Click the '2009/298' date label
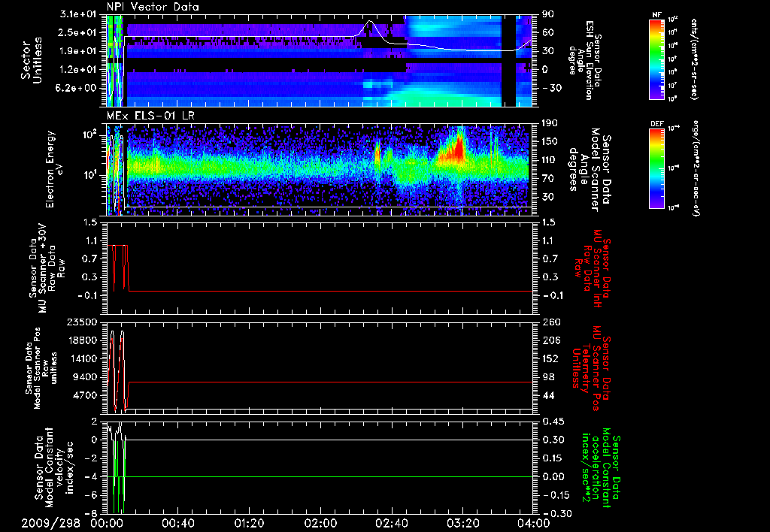Screen dimensions: 770x532 50,523
